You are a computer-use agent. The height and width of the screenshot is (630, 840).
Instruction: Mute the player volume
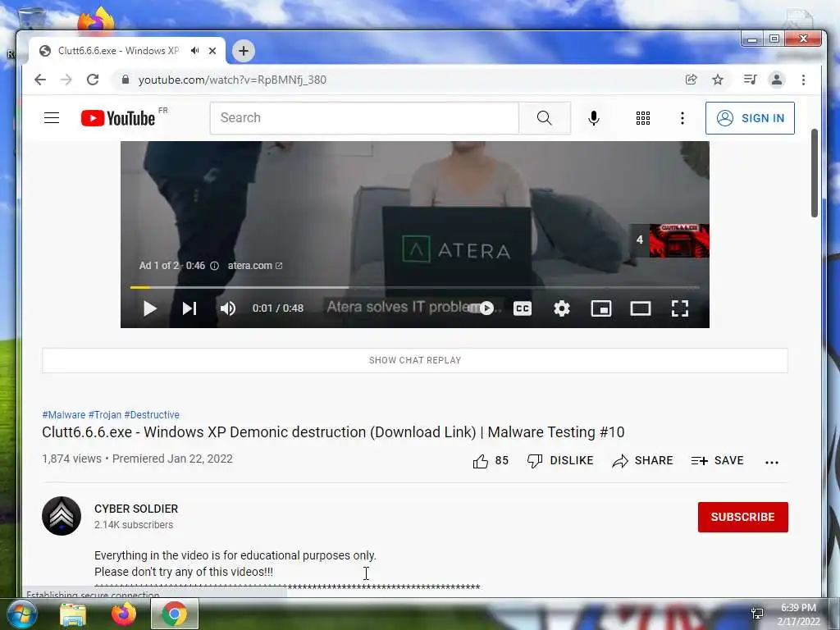click(228, 308)
